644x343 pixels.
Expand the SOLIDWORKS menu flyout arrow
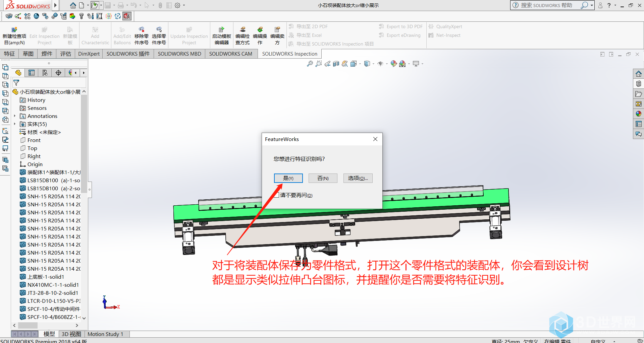(56, 5)
